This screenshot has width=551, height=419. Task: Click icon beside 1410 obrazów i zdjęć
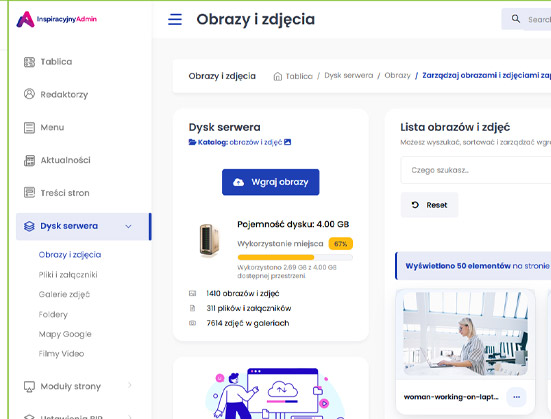(192, 293)
